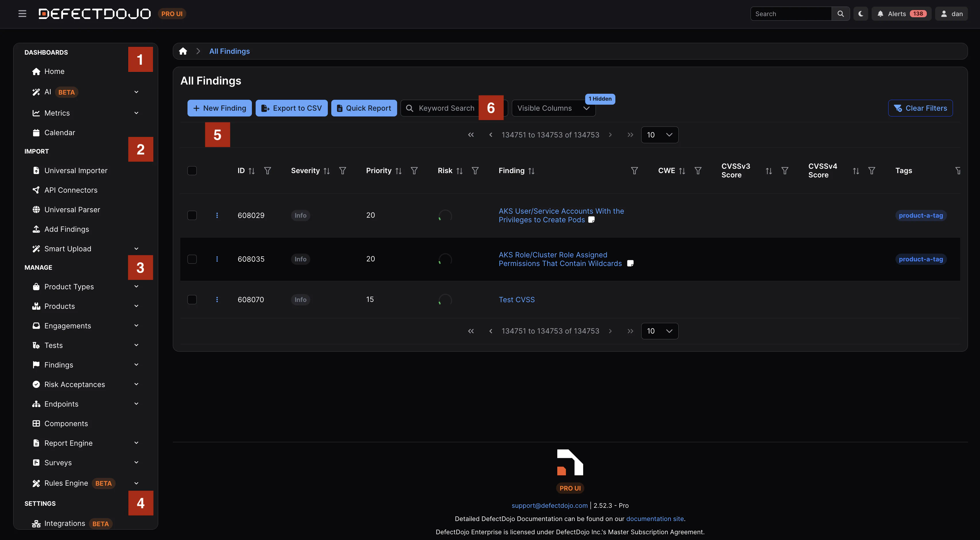This screenshot has width=980, height=540.
Task: Open row actions menu for finding 608029
Action: (217, 215)
